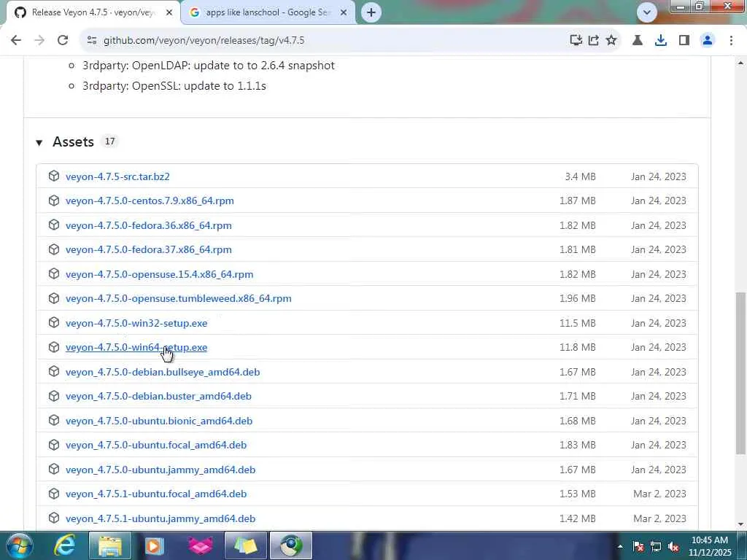Bookmark this page with the star icon
This screenshot has width=747, height=560.
pos(611,41)
